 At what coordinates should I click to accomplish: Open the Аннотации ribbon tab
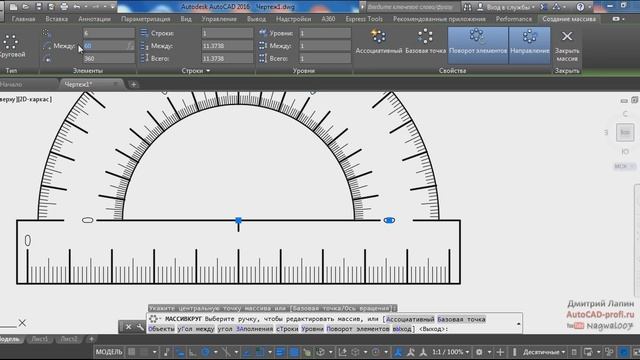pyautogui.click(x=94, y=19)
